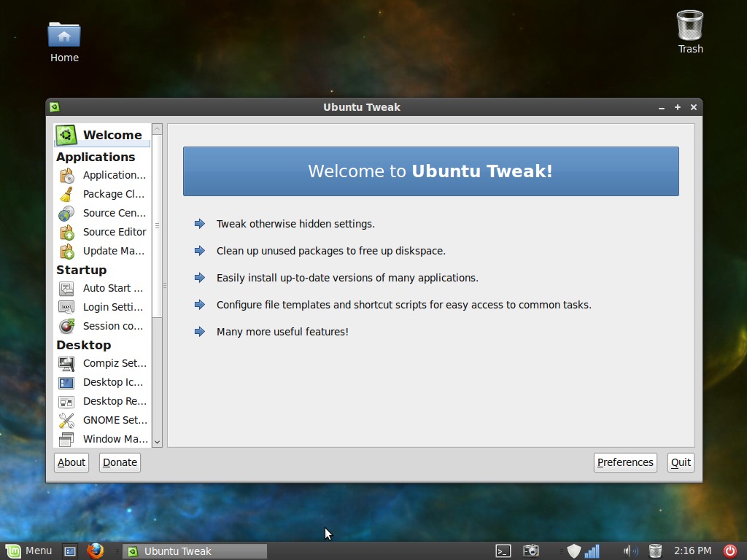Screen dimensions: 747x560
Task: Select 'GNOME Set...' label in the sidebar
Action: pos(115,420)
